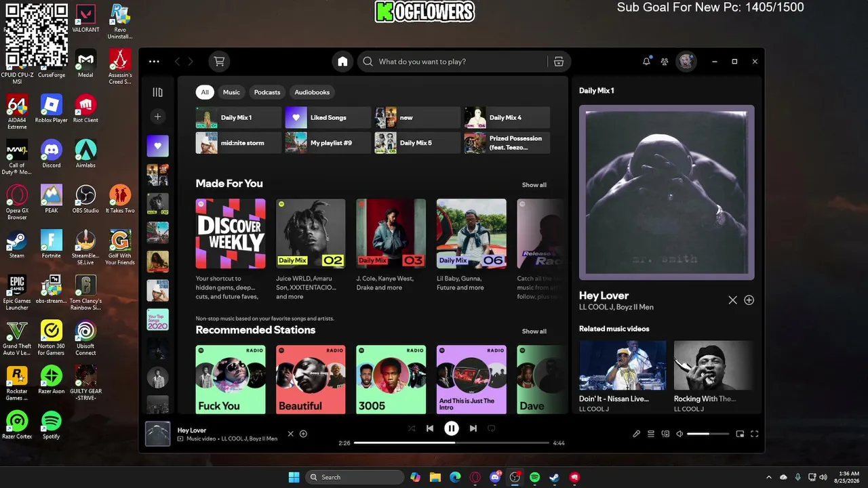Pause the current song
This screenshot has height=488, width=868.
(452, 428)
